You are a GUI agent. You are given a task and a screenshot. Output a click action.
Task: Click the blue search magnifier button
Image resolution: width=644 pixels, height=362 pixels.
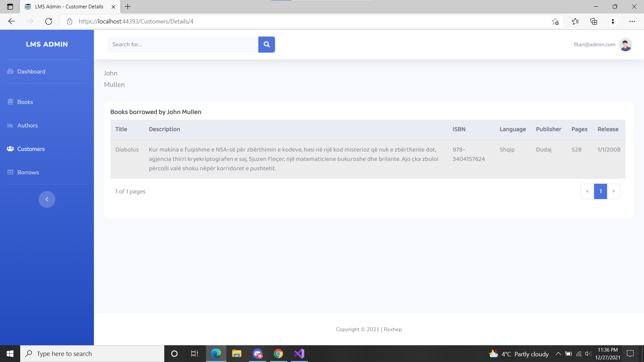pos(266,45)
